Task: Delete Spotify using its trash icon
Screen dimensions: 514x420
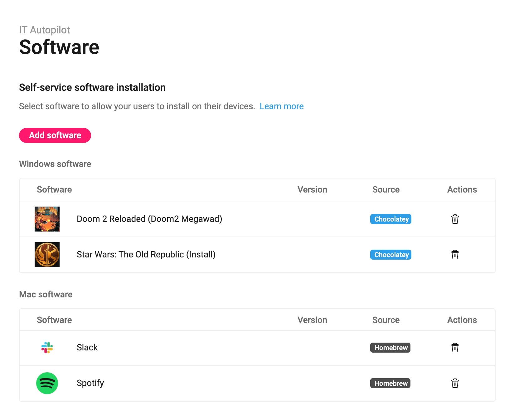Action: [x=455, y=383]
